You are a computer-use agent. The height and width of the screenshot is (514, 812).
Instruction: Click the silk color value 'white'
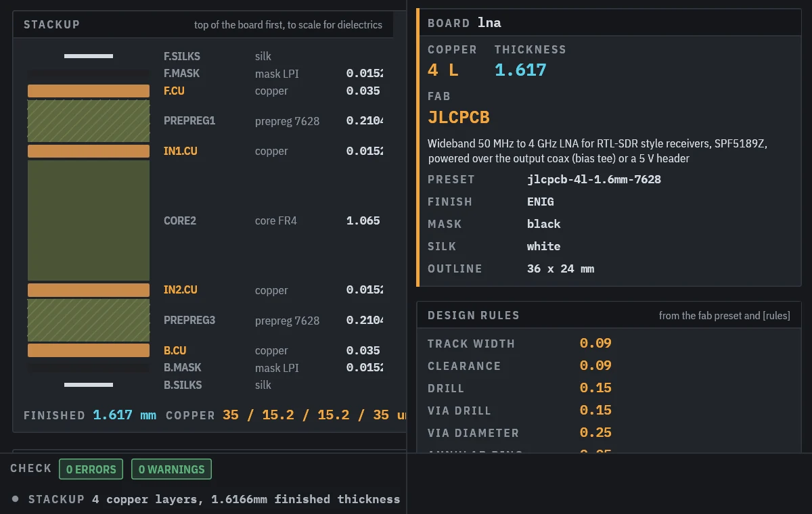[544, 246]
